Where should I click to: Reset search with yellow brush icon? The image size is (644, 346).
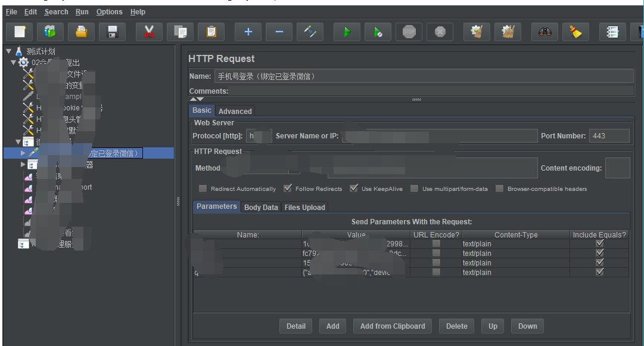coord(575,32)
